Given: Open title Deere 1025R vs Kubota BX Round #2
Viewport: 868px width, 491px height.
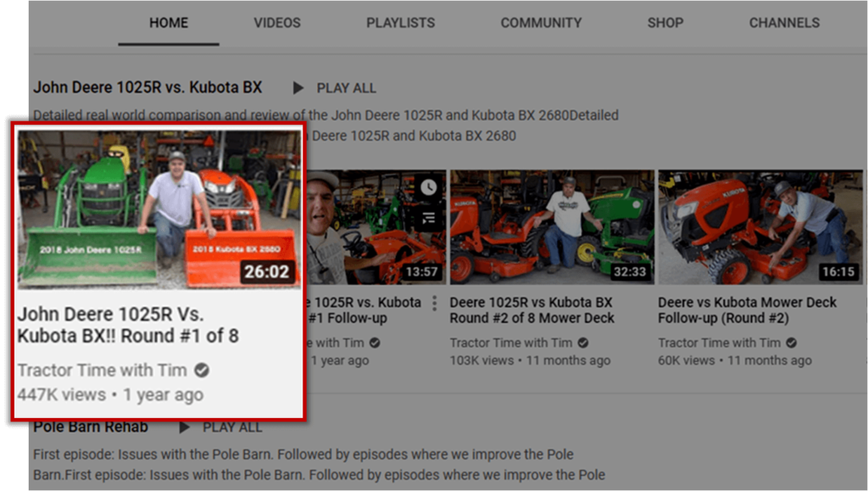Looking at the screenshot, I should pos(531,310).
